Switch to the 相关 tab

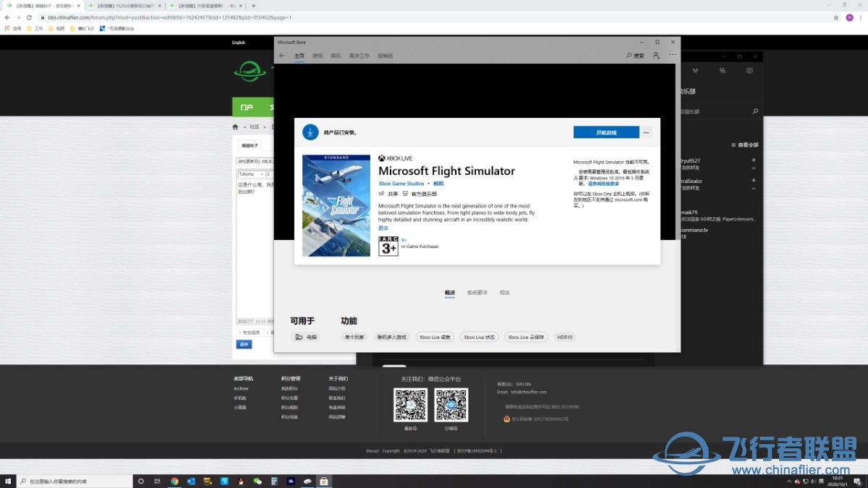click(504, 293)
